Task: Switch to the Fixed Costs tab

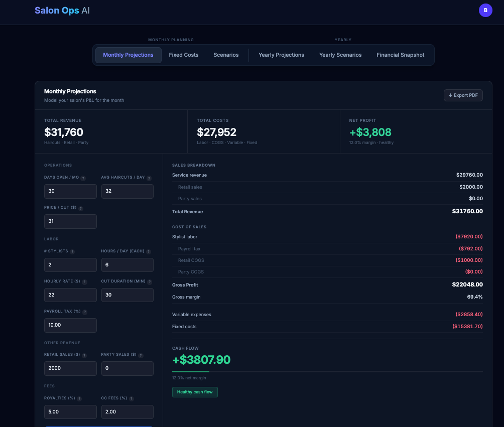Action: click(x=184, y=55)
